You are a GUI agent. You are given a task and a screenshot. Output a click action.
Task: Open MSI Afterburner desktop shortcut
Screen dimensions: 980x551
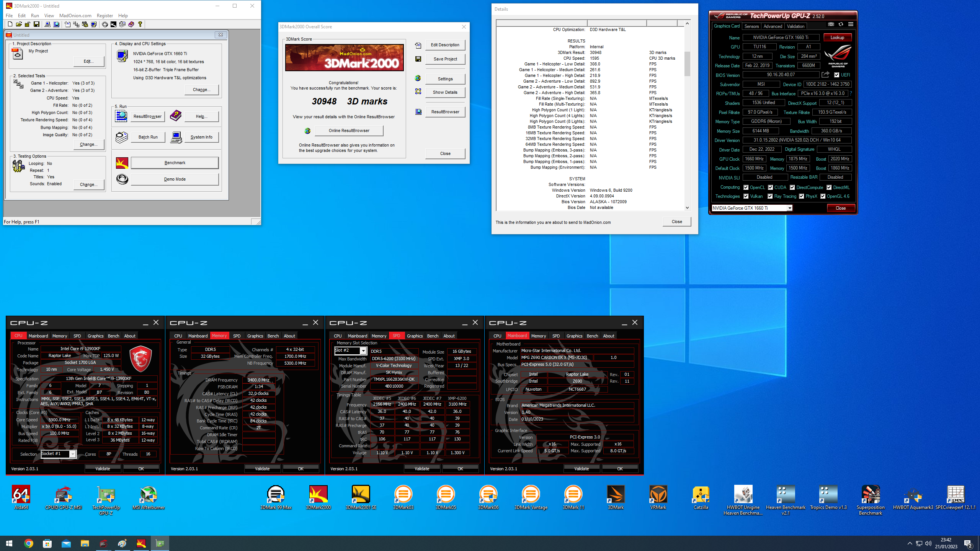[x=149, y=497]
